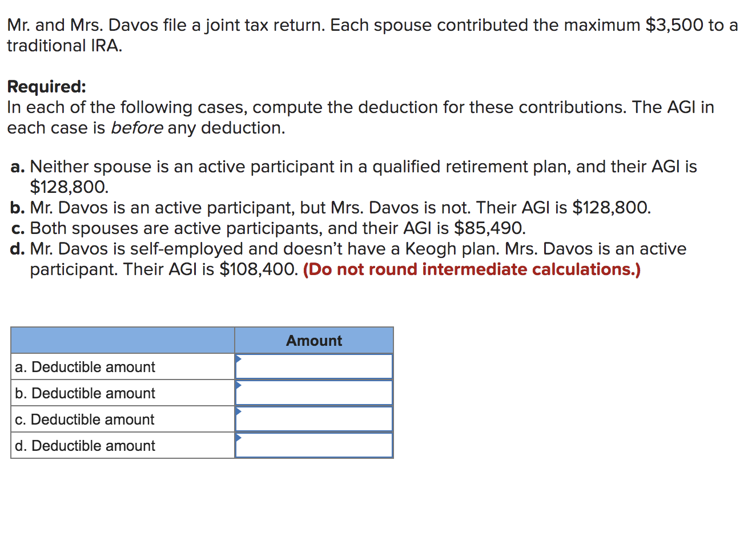Select the Amount column header
756x549 pixels.
[x=313, y=340]
